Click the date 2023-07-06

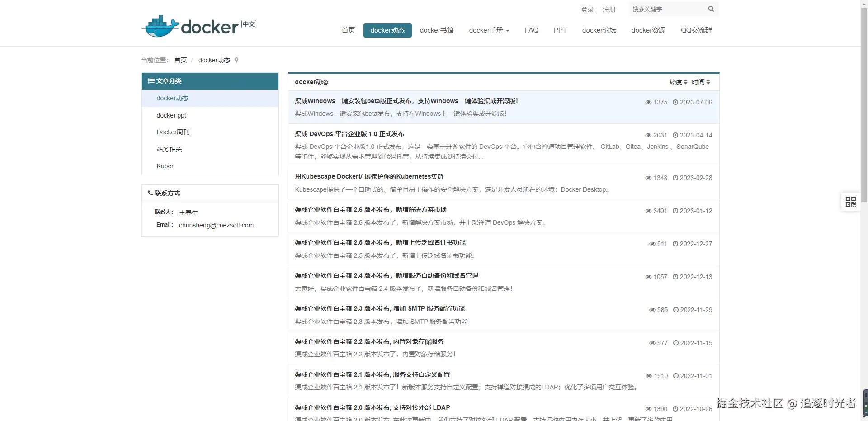[x=696, y=102]
